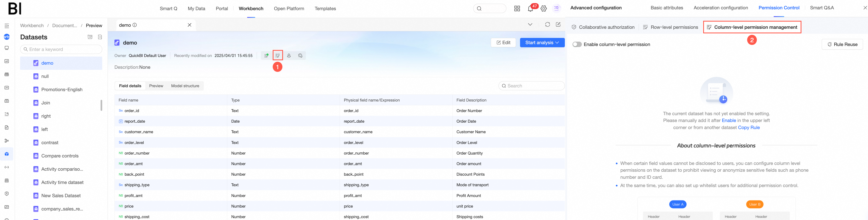Add a new dataset with plus icon

coord(100,37)
